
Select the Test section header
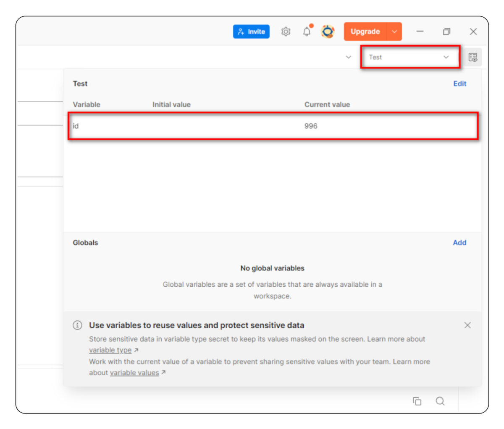[80, 84]
